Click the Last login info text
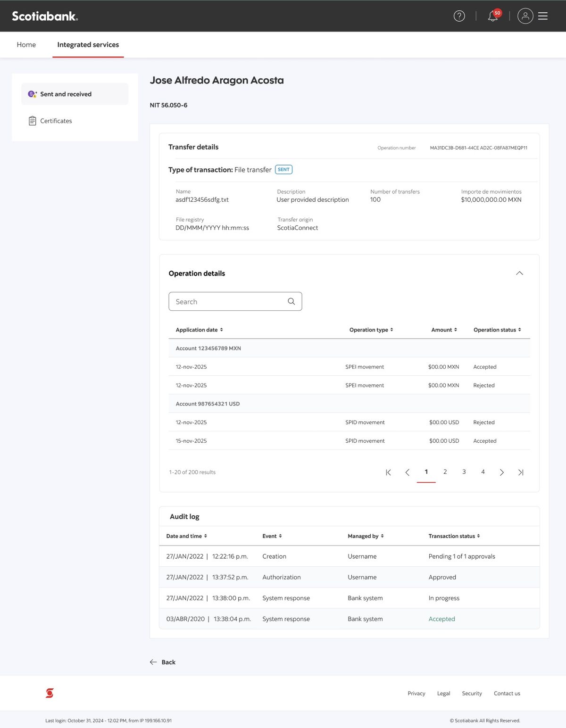This screenshot has height=728, width=566. pos(108,720)
